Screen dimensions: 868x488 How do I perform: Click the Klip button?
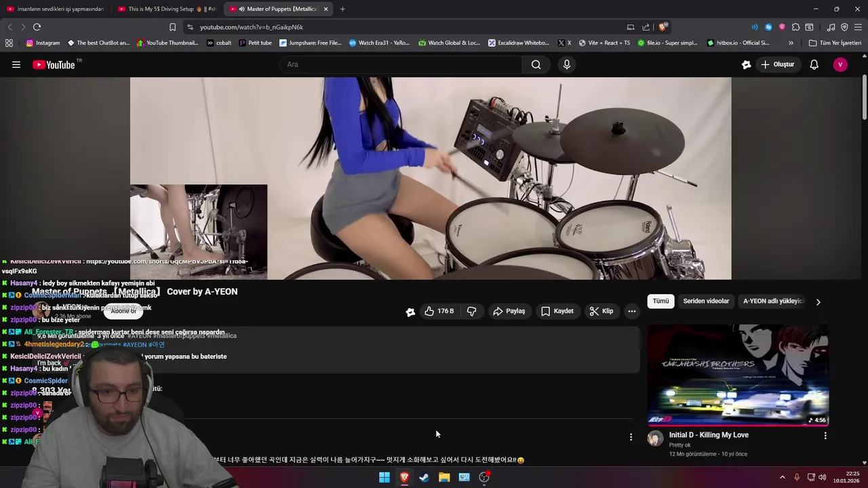(x=601, y=311)
